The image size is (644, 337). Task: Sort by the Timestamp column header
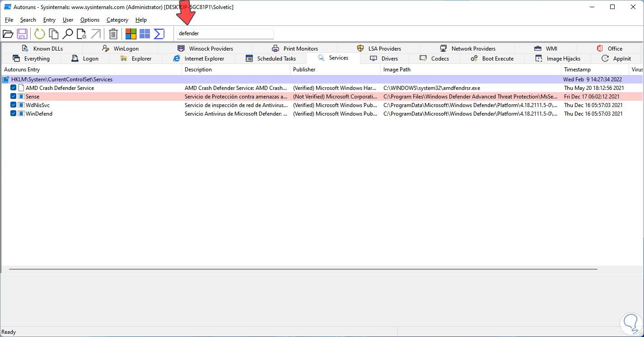point(595,70)
